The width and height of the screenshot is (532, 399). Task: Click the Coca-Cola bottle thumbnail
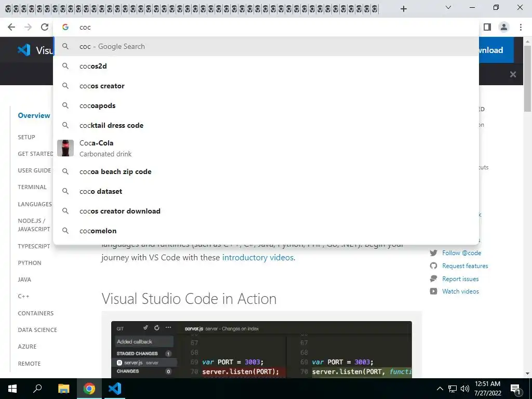tap(65, 148)
